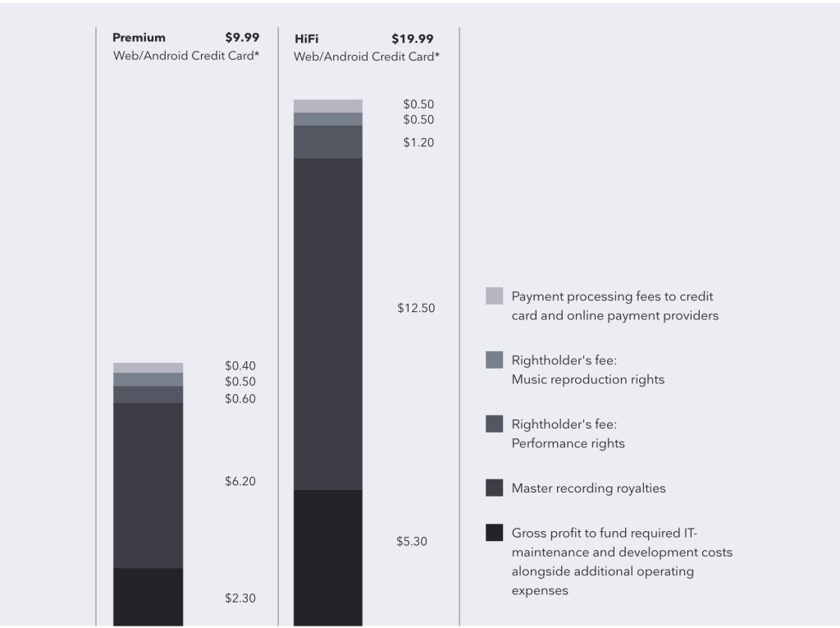Select the Premium bar's $6.20 royalties segment
840x628 pixels.
click(148, 484)
